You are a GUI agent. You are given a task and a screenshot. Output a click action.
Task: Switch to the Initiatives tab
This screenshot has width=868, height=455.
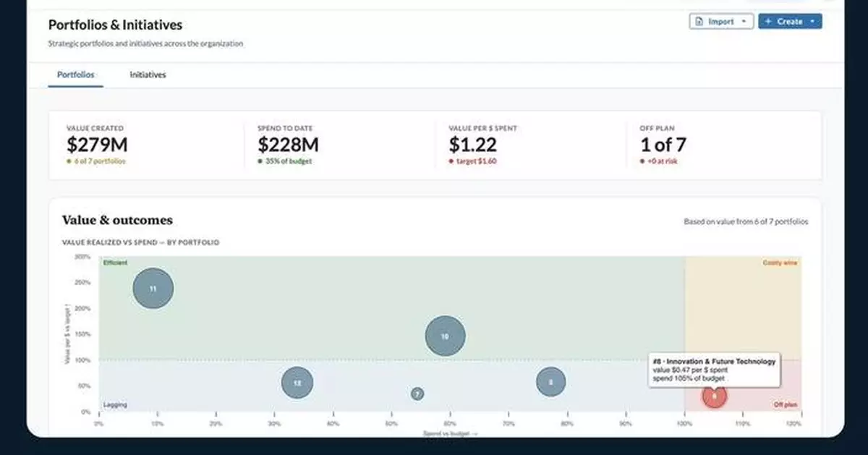click(x=148, y=75)
